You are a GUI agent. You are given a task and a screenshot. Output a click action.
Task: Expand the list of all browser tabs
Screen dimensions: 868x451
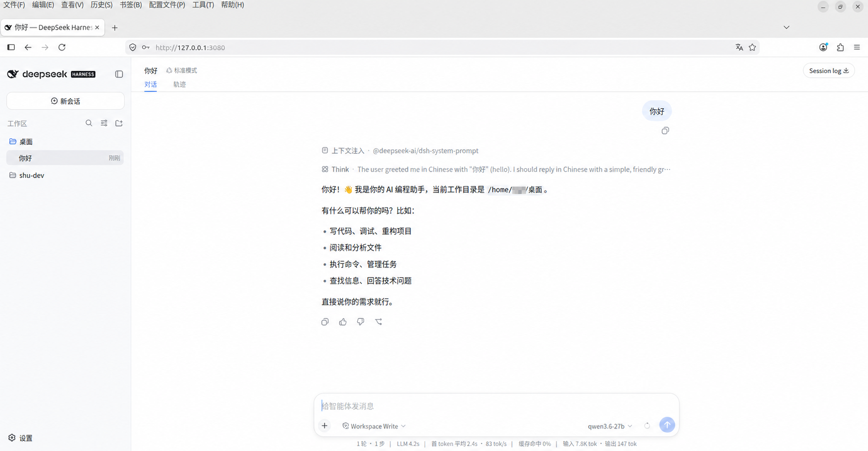tap(786, 27)
